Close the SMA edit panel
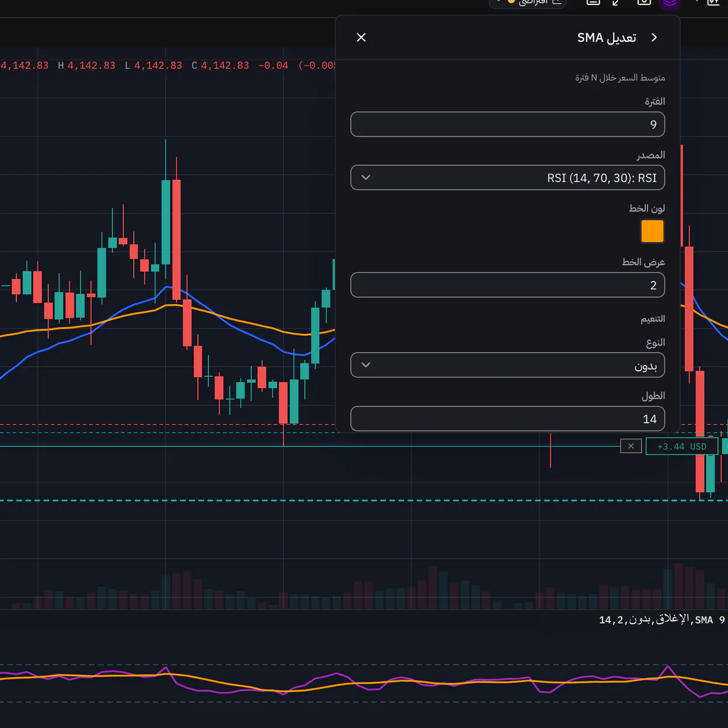 point(361,38)
